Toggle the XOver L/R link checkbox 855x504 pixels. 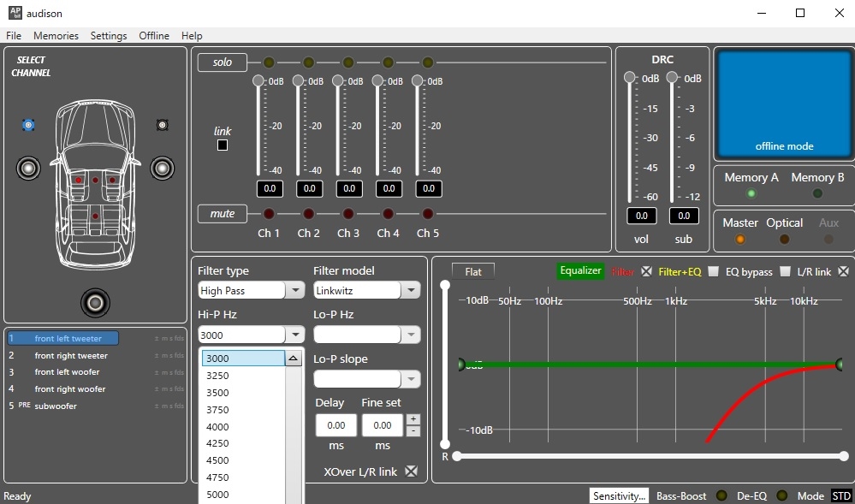412,471
